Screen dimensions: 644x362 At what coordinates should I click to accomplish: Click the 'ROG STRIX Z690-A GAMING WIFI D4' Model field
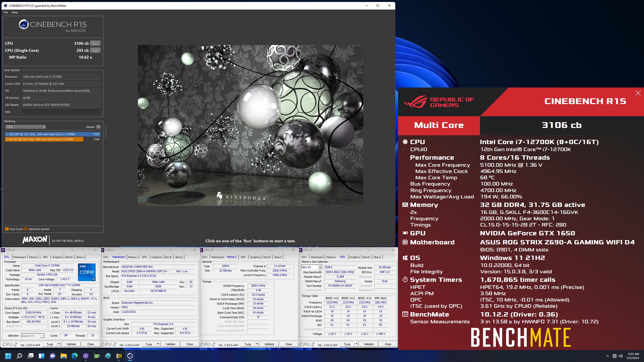(x=144, y=271)
